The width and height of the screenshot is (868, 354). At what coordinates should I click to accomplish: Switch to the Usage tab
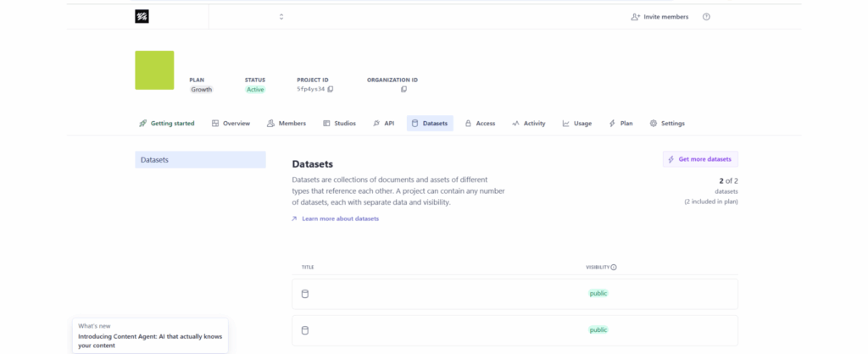pyautogui.click(x=576, y=124)
